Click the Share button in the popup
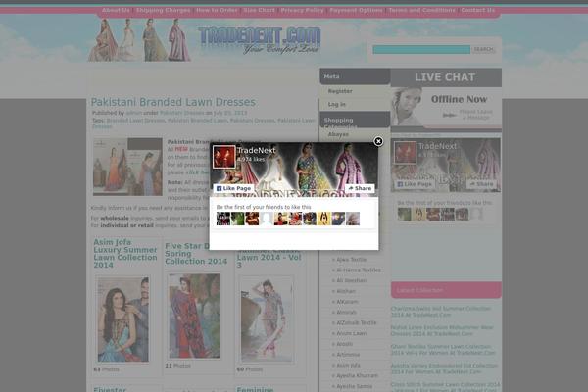The image size is (588, 392). coord(360,188)
